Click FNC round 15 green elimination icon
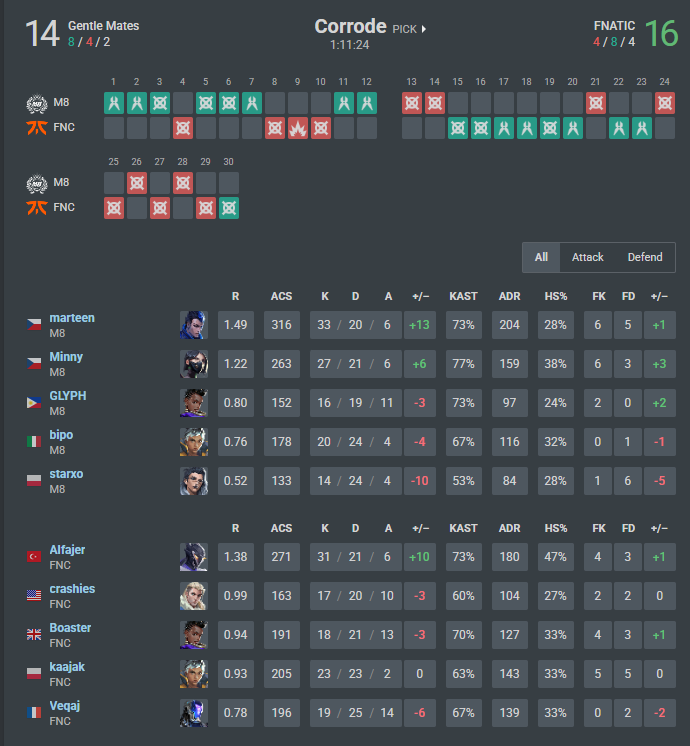 point(458,128)
